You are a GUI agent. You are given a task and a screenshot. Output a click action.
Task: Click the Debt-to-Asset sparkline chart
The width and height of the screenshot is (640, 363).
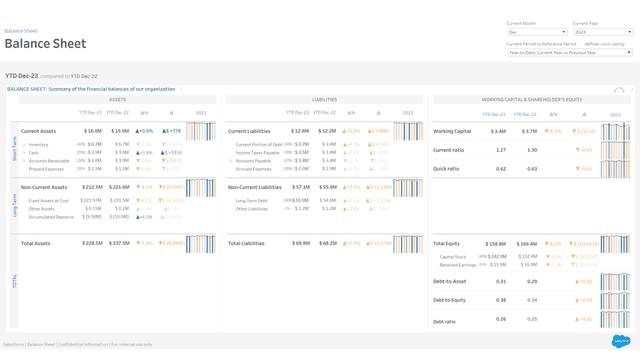click(x=616, y=281)
